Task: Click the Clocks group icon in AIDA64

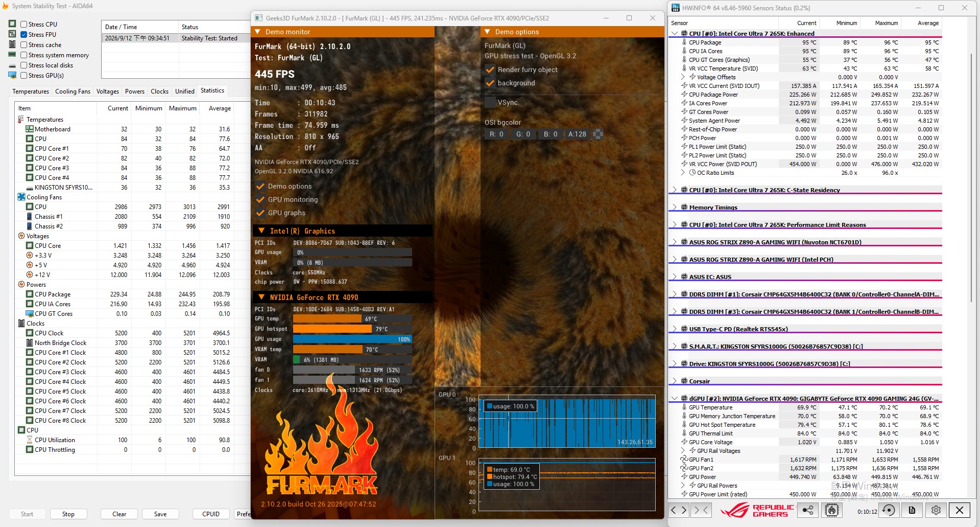Action: tap(21, 323)
